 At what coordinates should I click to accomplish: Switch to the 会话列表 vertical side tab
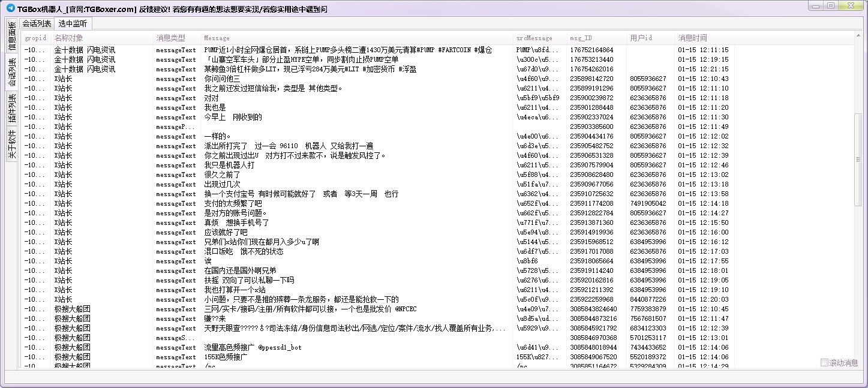coord(11,74)
